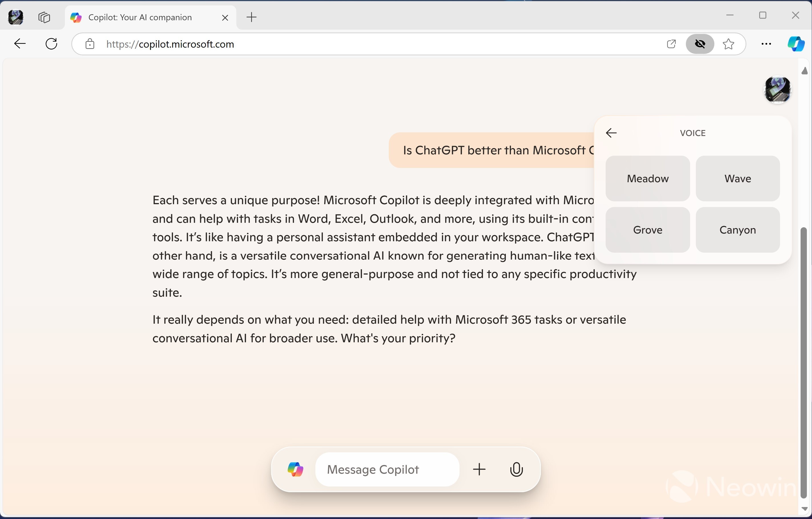Select Copilot: Your AI companion tab
This screenshot has height=519, width=812.
[150, 17]
